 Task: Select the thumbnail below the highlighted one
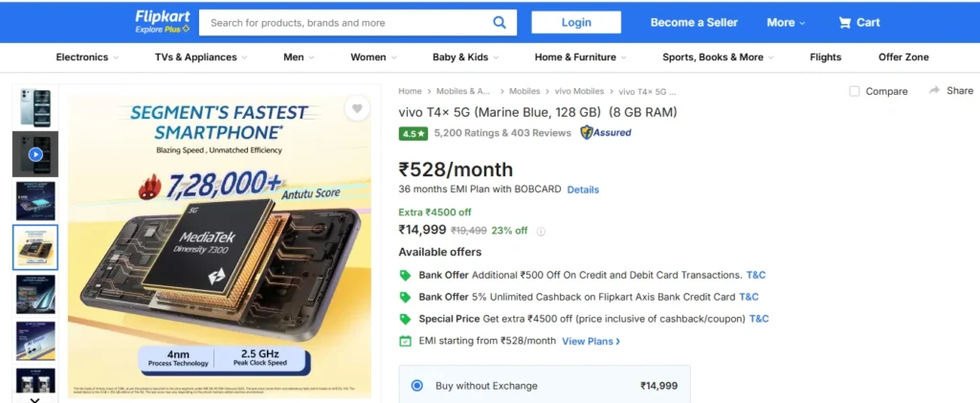tap(35, 294)
